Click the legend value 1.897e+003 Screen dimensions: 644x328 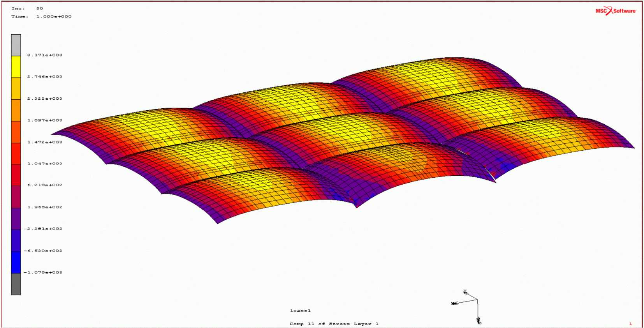point(45,120)
